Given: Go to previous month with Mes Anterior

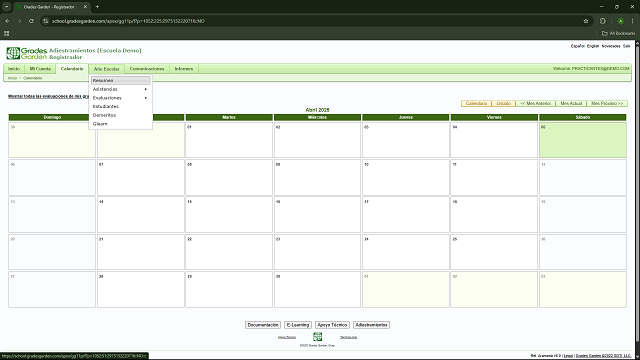Looking at the screenshot, I should [x=536, y=103].
